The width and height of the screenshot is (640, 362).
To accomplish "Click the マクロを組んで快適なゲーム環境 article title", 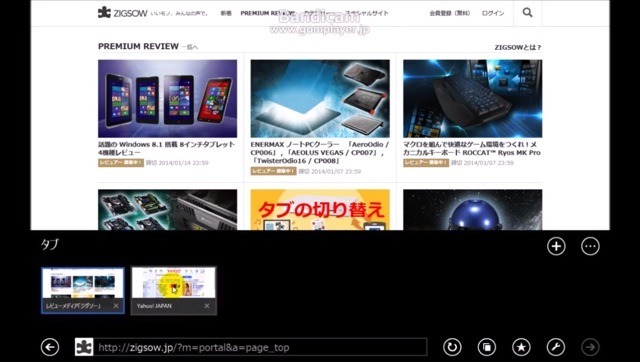I will tap(472, 148).
